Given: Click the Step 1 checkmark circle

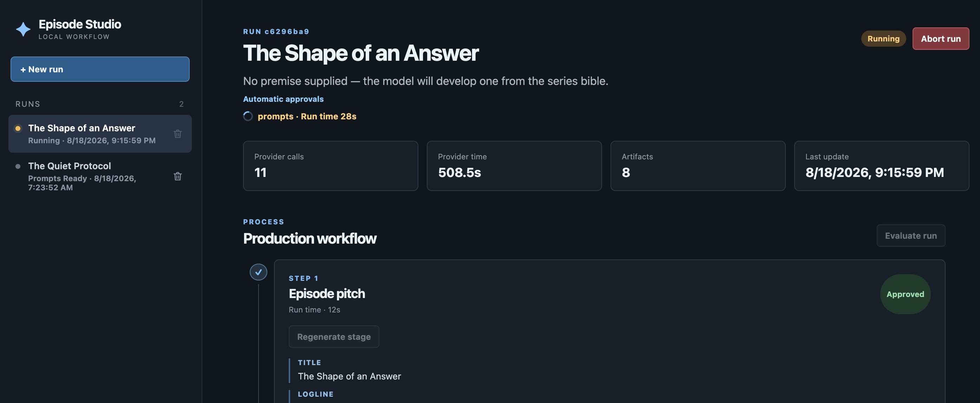Looking at the screenshot, I should [258, 272].
